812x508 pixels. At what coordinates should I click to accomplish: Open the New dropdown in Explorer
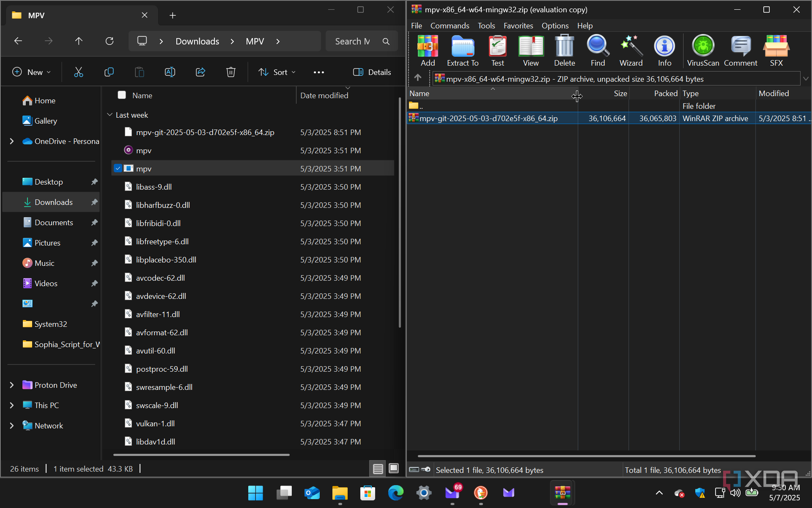[32, 72]
